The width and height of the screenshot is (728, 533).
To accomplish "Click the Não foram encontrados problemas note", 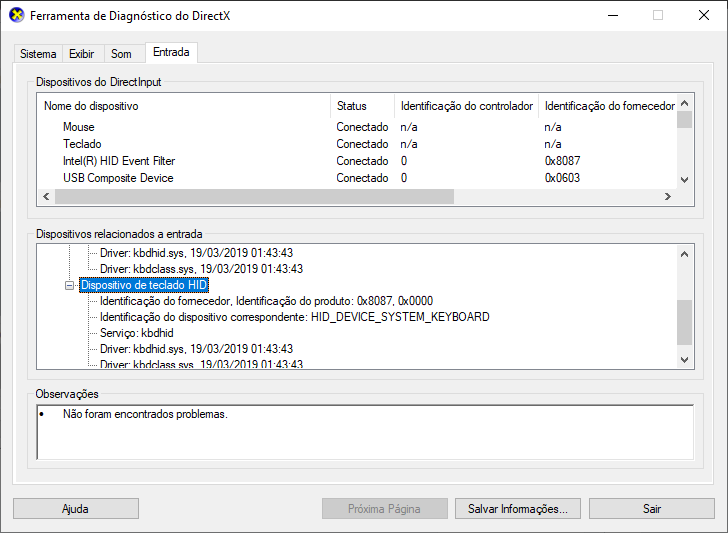I will pos(145,414).
